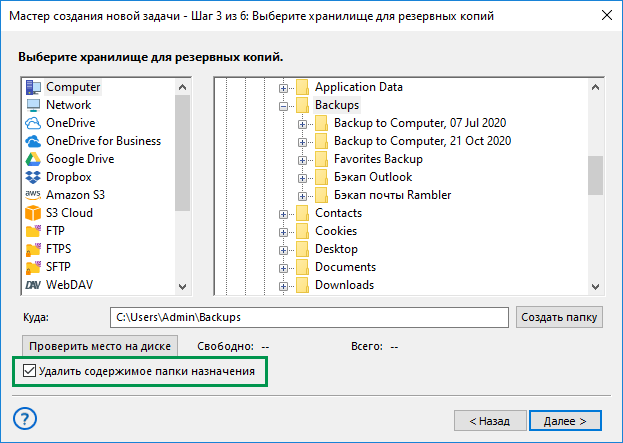This screenshot has height=443, width=623.
Task: Select the OneDrive cloud icon
Action: point(33,123)
